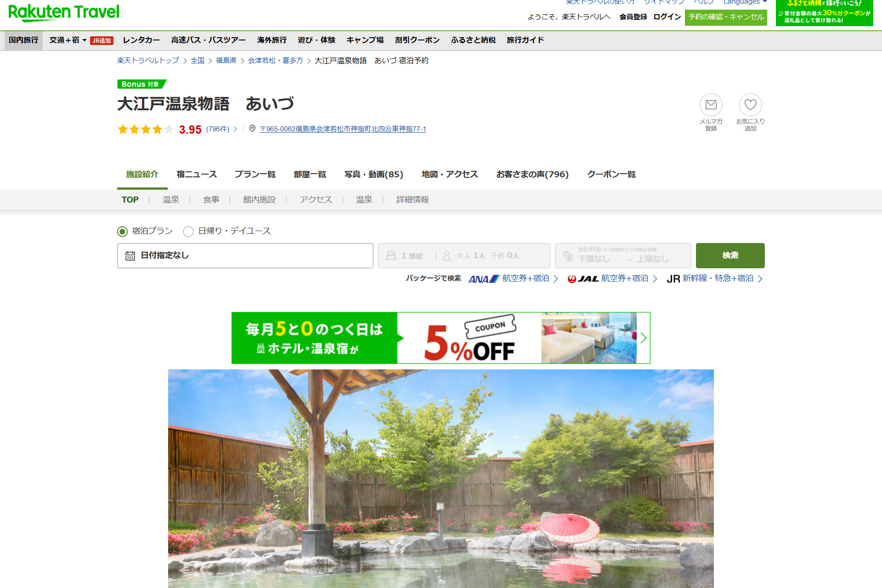882x588 pixels.
Task: Click the bed icon in the room selector
Action: click(391, 255)
